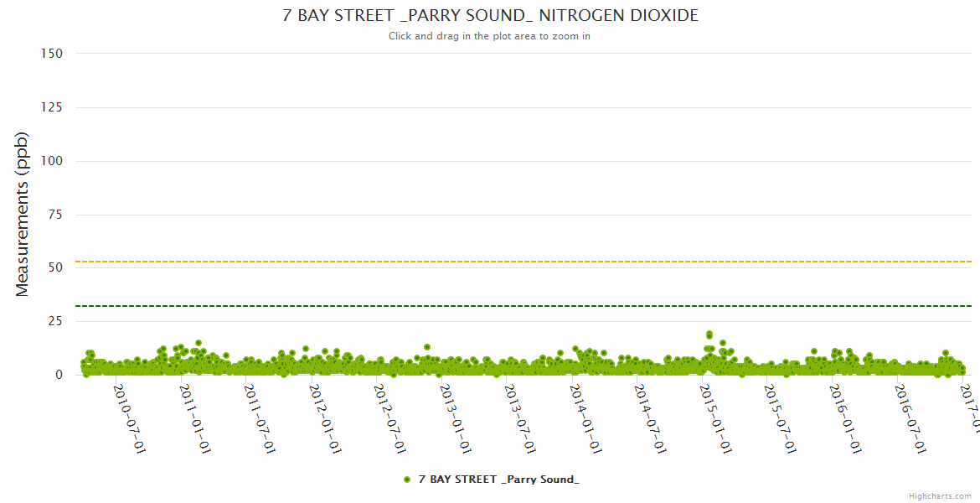This screenshot has width=980, height=503.
Task: Click the green legend marker dot
Action: [407, 480]
